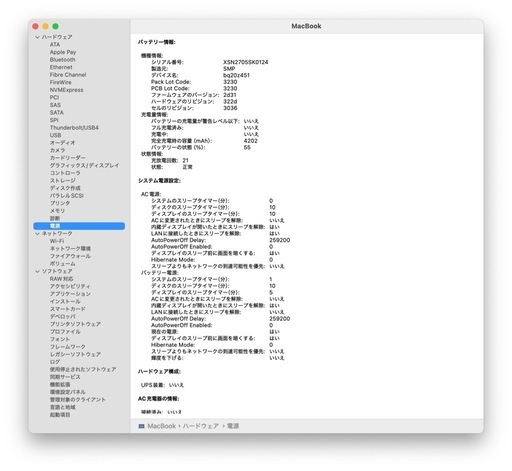Show the アプリケーション list
This screenshot has height=471, width=512.
point(70,294)
